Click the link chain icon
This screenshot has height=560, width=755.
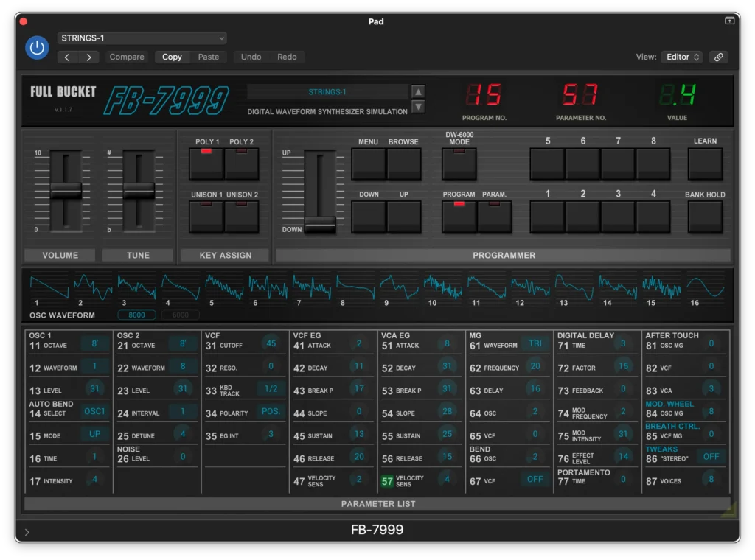[x=718, y=57]
